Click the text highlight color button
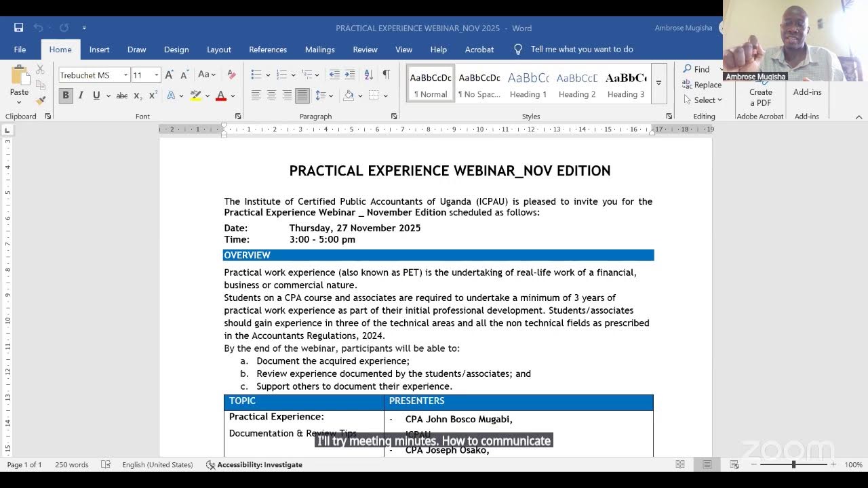The width and height of the screenshot is (868, 488). (195, 96)
